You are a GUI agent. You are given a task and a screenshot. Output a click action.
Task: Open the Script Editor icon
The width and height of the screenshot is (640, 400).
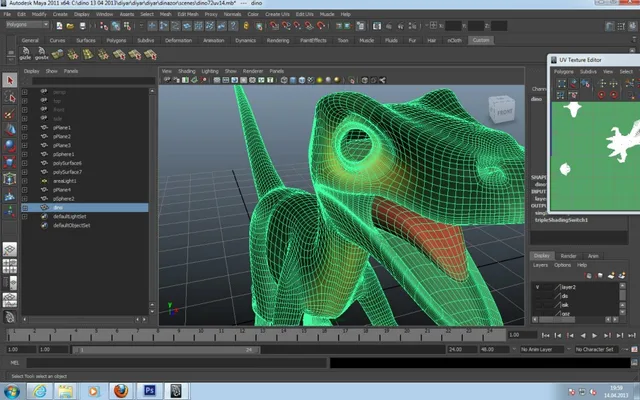pyautogui.click(x=634, y=362)
